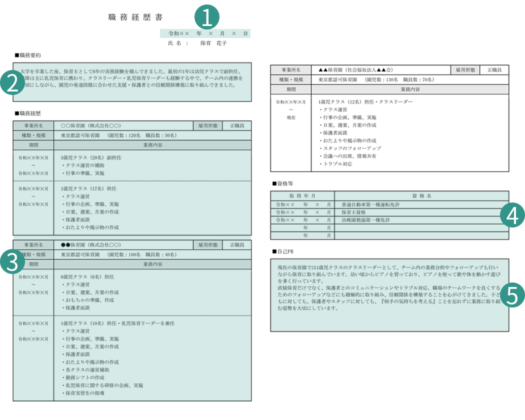Select the 資格名 column header
The image size is (525, 420).
(x=421, y=196)
